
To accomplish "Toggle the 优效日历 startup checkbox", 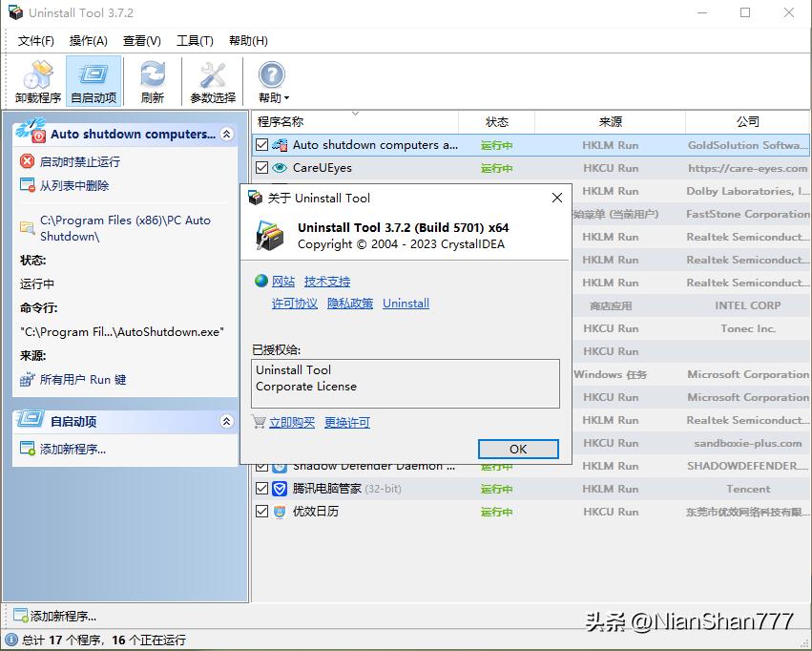I will click(x=262, y=512).
